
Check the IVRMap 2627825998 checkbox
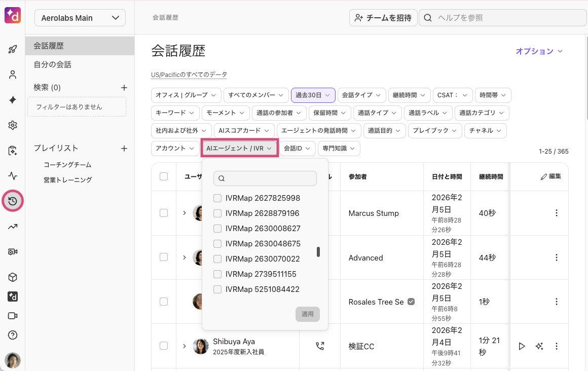click(217, 198)
